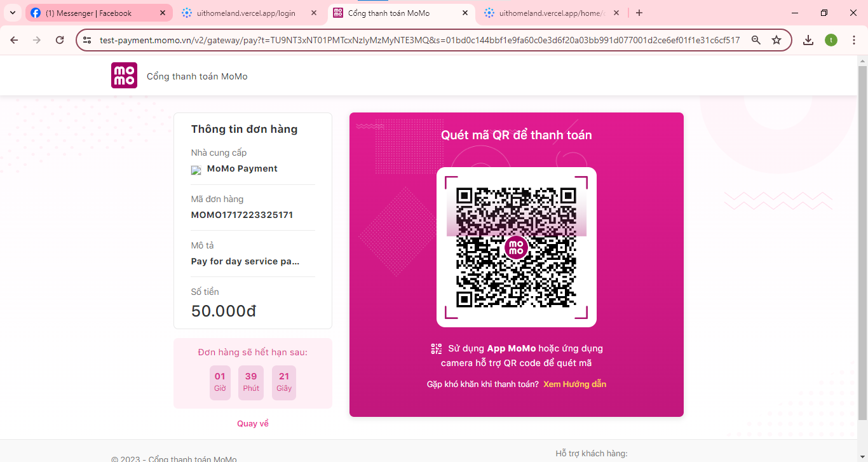Expand the tab search dropdown arrow
The width and height of the screenshot is (868, 462).
pyautogui.click(x=12, y=13)
